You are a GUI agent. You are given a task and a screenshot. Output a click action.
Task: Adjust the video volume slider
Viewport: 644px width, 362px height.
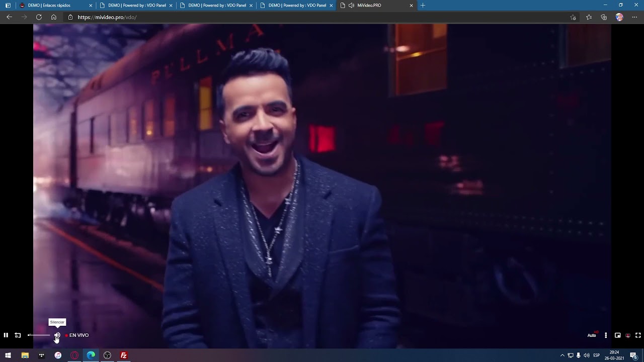39,335
